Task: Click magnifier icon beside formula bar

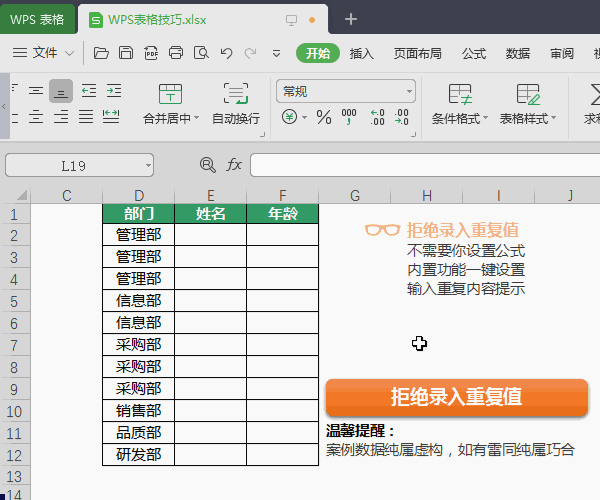Action: [x=208, y=165]
